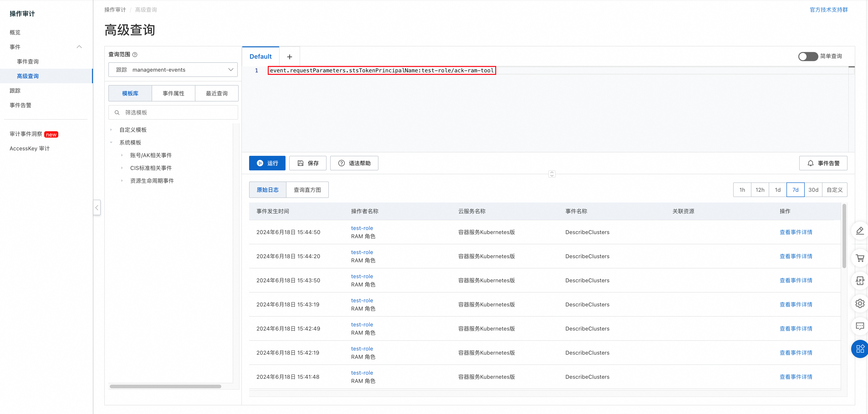Open 语法帮助 button
868x414 pixels.
pyautogui.click(x=354, y=163)
